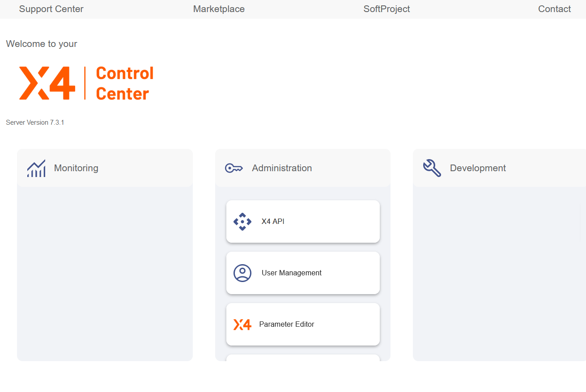
Task: Expand the Development section title
Action: pyautogui.click(x=478, y=168)
